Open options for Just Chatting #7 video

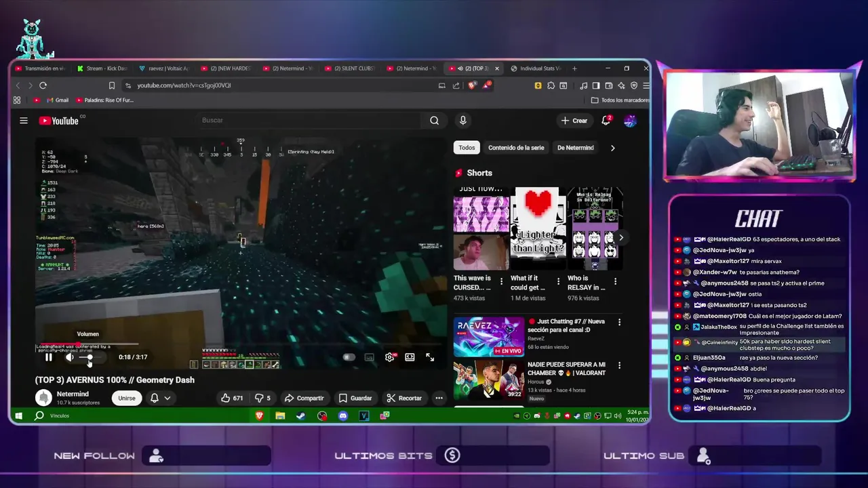[x=619, y=323]
